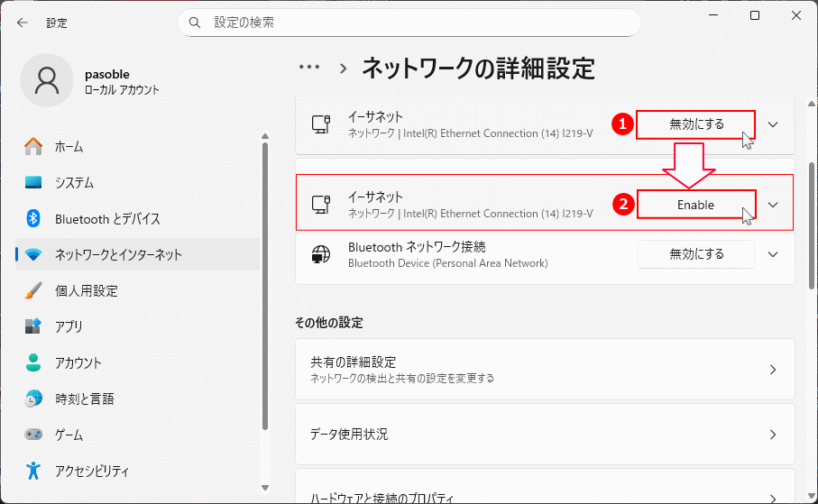The width and height of the screenshot is (818, 504).
Task: Open Bluetooth とデバイス page
Action: coord(138,218)
